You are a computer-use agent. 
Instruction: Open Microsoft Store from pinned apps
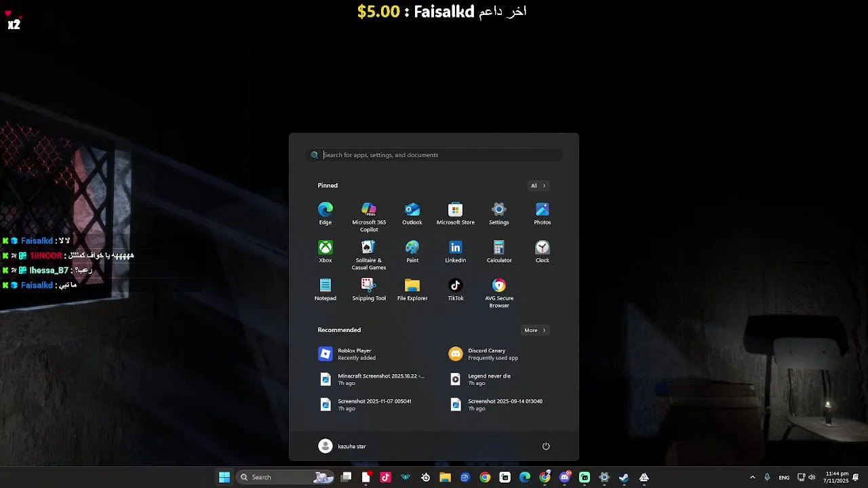pos(456,213)
